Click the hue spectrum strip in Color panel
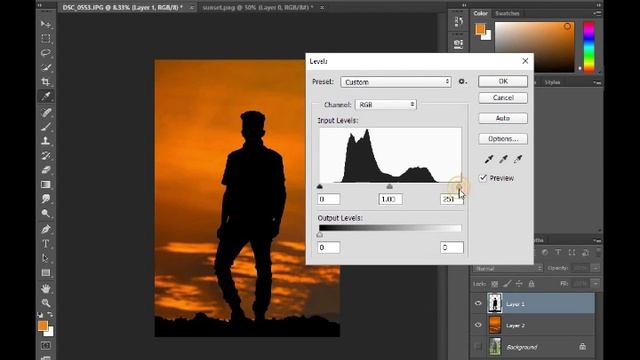Image resolution: width=640 pixels, height=360 pixels. click(589, 47)
